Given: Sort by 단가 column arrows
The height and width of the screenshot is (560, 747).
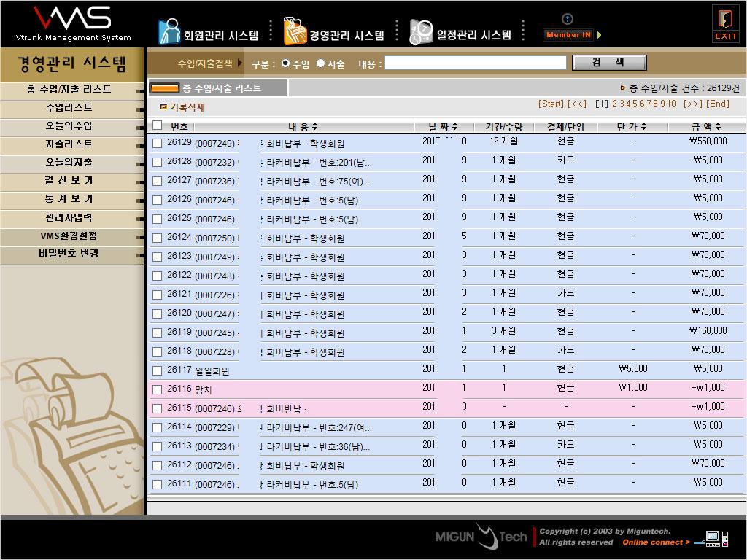Looking at the screenshot, I should pyautogui.click(x=643, y=126).
